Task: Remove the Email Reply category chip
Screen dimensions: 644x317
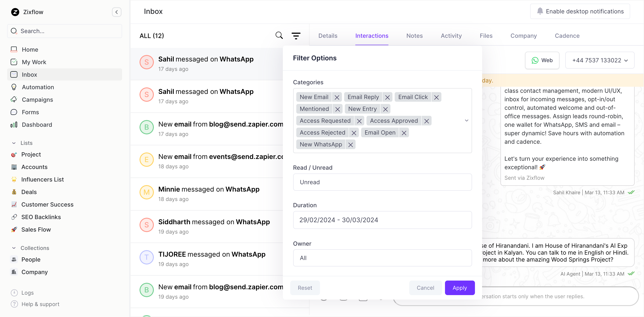Action: (x=387, y=97)
